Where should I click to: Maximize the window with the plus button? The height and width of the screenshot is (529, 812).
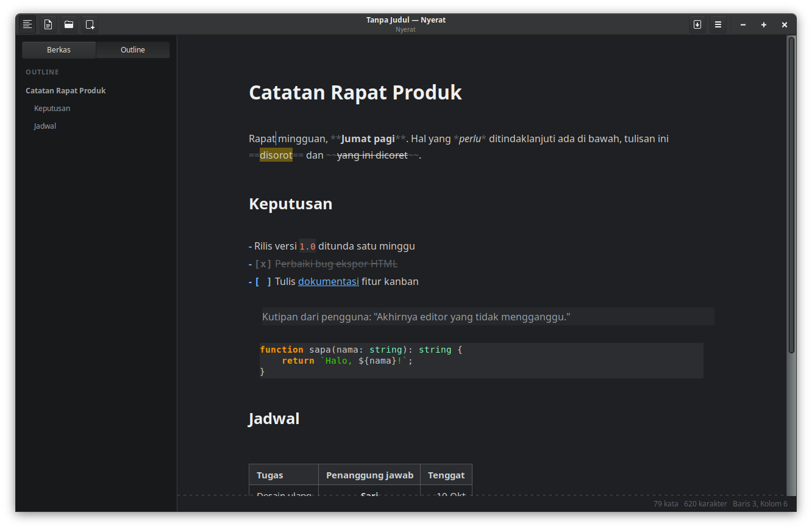pos(764,24)
